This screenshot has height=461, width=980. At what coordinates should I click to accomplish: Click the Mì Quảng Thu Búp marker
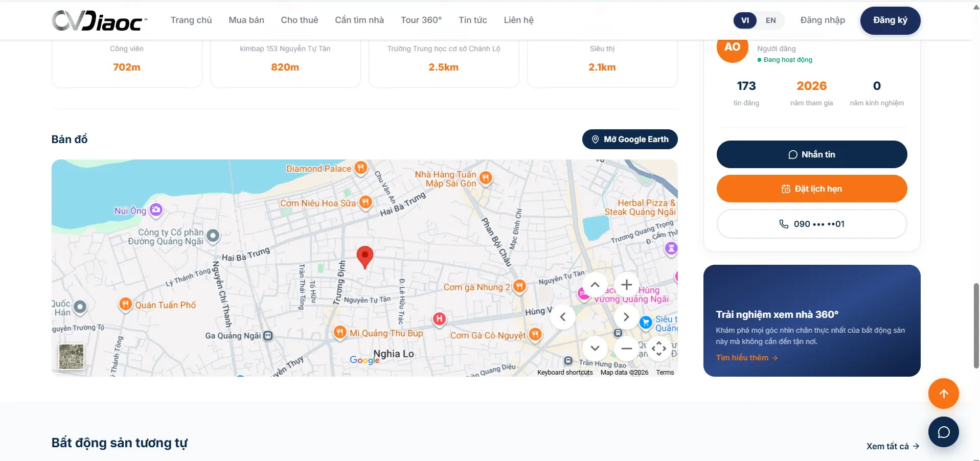tap(340, 332)
